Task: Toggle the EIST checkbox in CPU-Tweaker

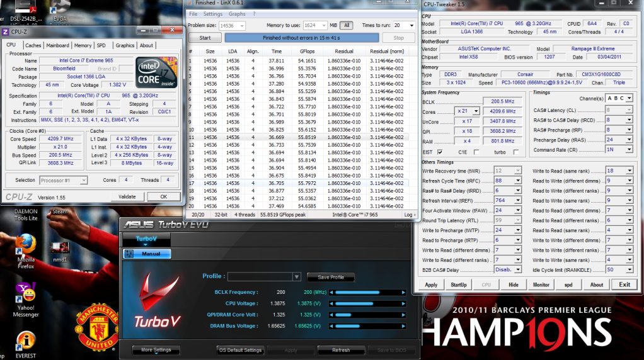Action: click(x=440, y=152)
